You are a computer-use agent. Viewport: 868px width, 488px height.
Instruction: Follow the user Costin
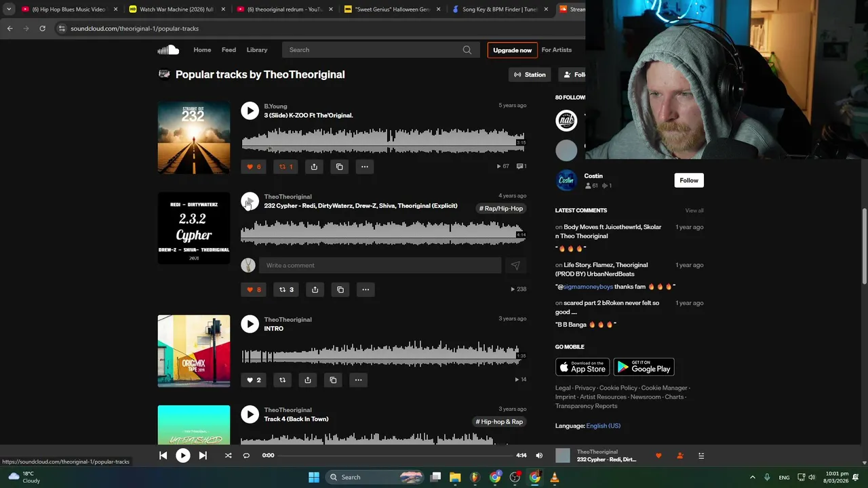pos(689,180)
